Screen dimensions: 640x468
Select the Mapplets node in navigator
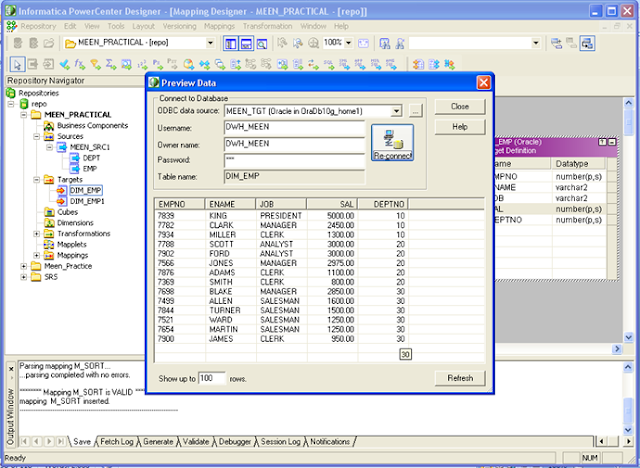[x=72, y=244]
